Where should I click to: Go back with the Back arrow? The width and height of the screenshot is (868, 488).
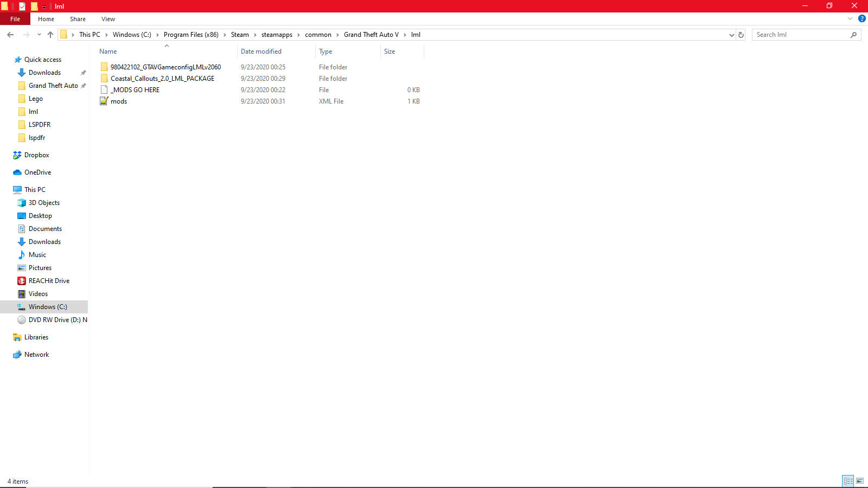[10, 35]
